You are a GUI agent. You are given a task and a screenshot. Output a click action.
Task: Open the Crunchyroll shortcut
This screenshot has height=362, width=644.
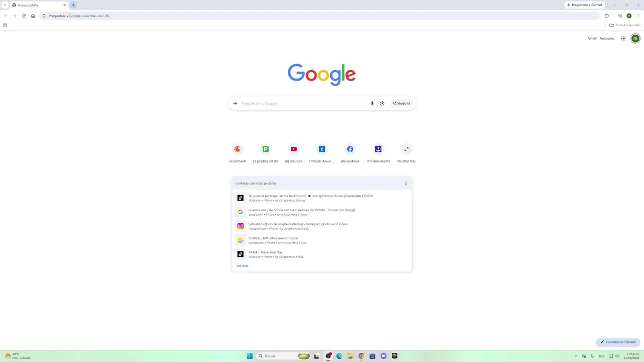(237, 153)
